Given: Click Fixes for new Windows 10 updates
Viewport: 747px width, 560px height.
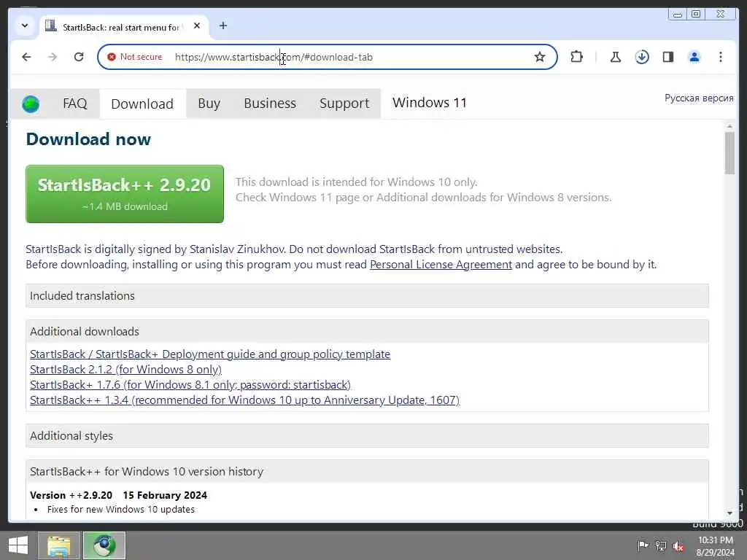Looking at the screenshot, I should [x=121, y=510].
